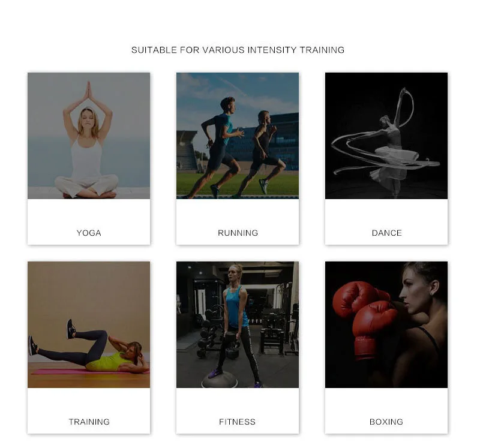Click the RUNNING label
480x448 pixels.
coord(238,233)
